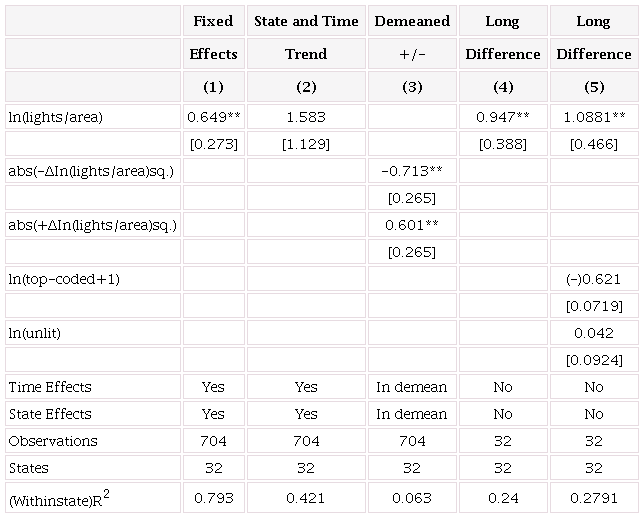The image size is (644, 518).
Task: Select the 1.583 coefficient value
Action: (306, 117)
